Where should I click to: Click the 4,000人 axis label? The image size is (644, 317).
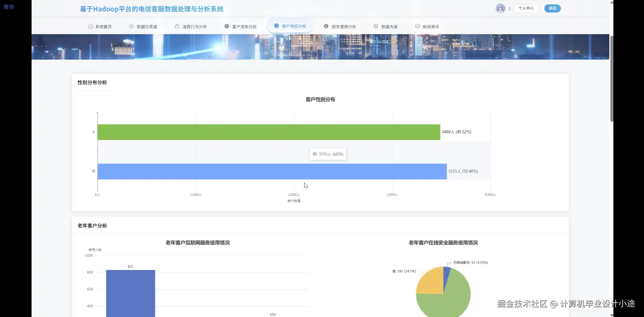490,195
